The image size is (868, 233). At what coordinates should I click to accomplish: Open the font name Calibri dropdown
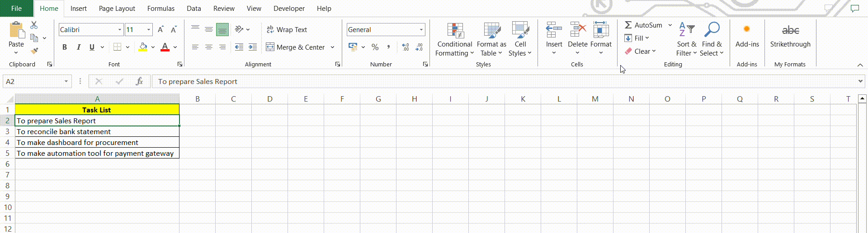point(120,30)
